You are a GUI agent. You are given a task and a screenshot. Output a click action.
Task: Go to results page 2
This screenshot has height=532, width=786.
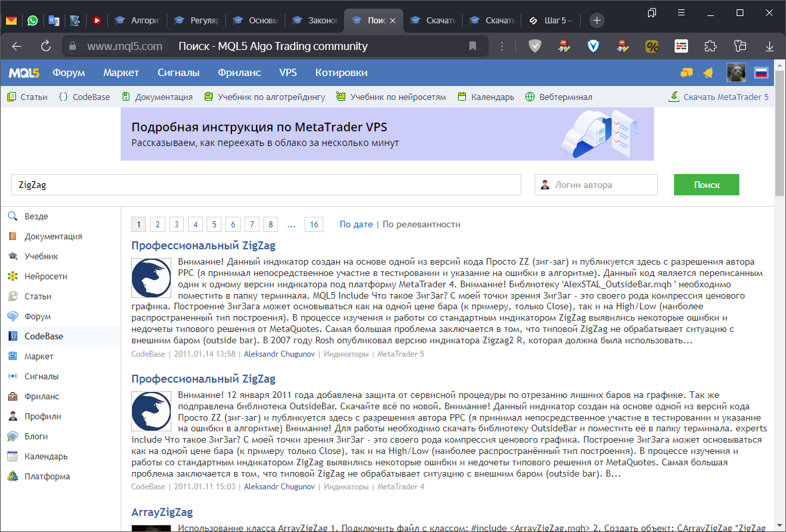tap(157, 224)
